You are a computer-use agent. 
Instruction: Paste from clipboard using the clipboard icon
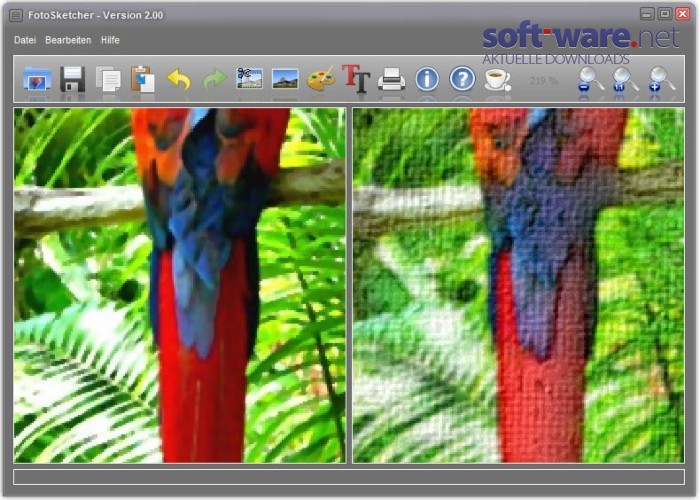tap(143, 79)
